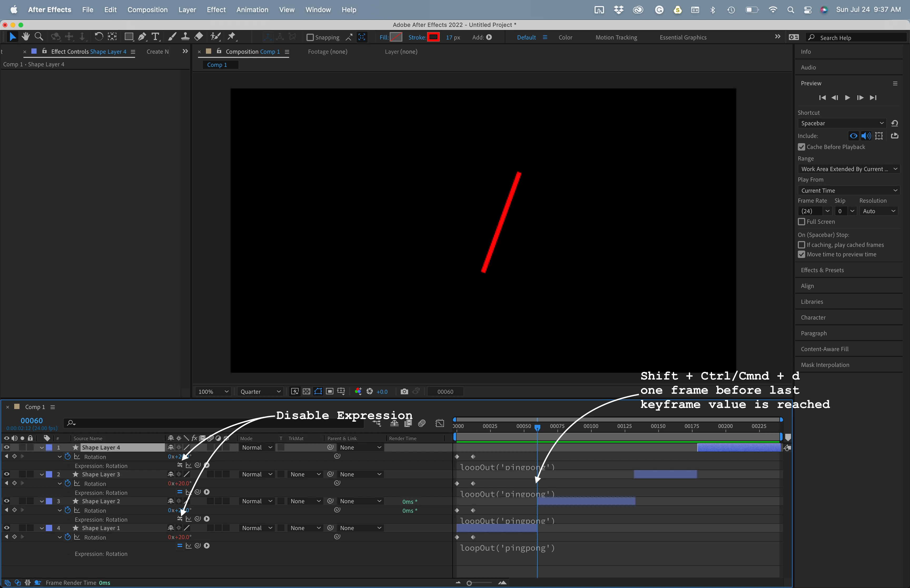Take a snapshot with camera icon
The height and width of the screenshot is (588, 910).
[x=404, y=391]
